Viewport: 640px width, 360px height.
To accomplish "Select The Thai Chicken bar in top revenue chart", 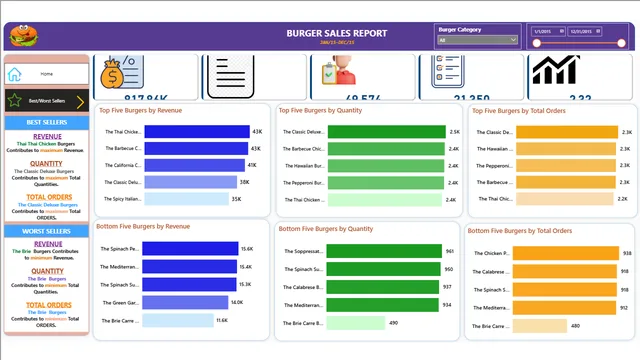I will pos(197,131).
